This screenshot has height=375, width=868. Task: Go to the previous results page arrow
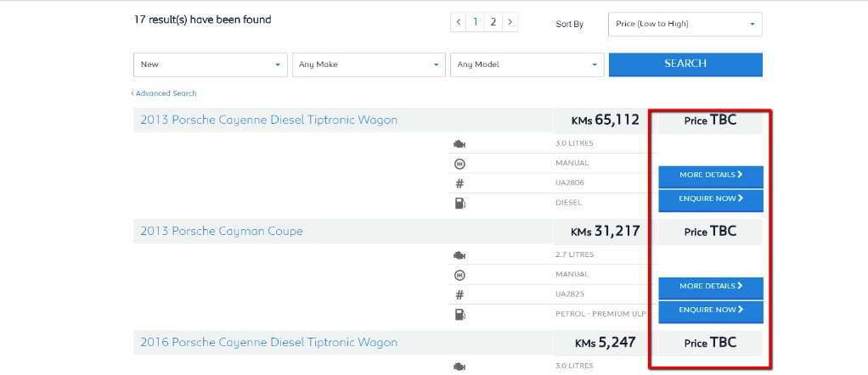(459, 23)
